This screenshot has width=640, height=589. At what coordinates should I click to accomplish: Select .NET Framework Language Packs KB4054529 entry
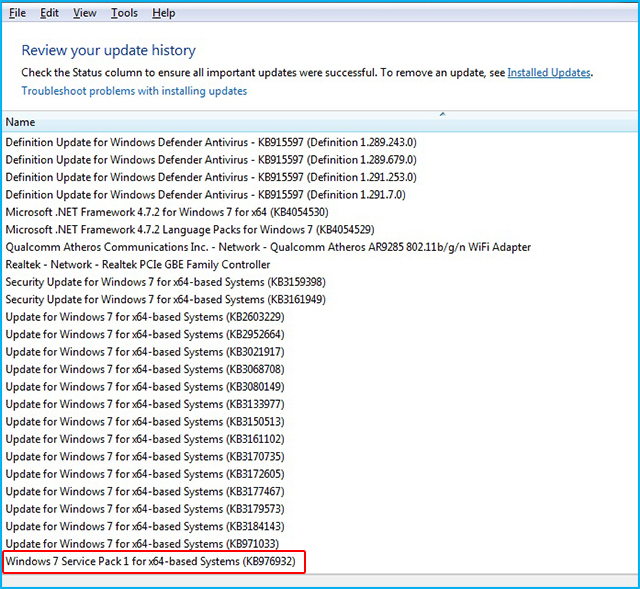click(x=190, y=230)
